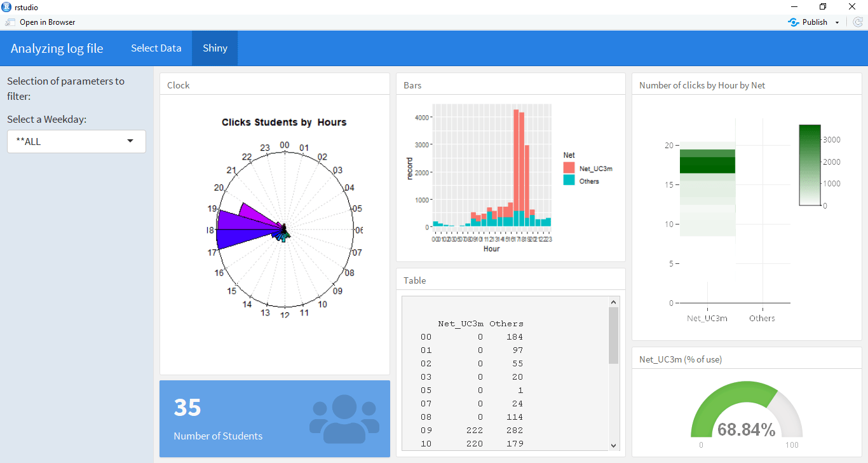Open the weekday selection dropdown
Viewport: 868px width, 463px height.
130,141
